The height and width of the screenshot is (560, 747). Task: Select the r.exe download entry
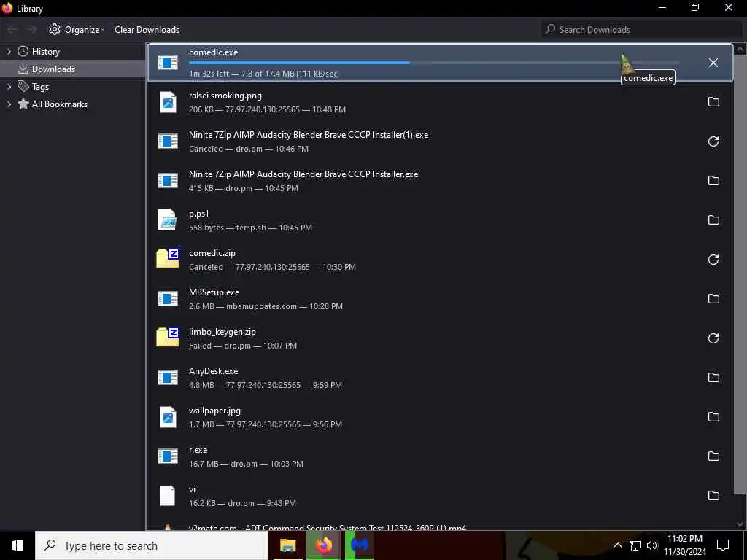[x=440, y=456]
